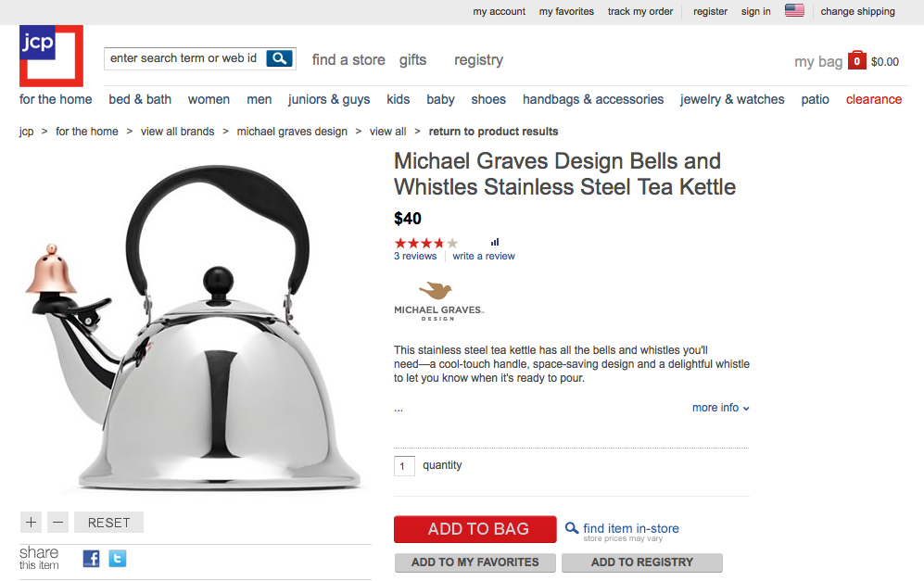
Task: Click ADD TO BAG
Action: click(475, 529)
